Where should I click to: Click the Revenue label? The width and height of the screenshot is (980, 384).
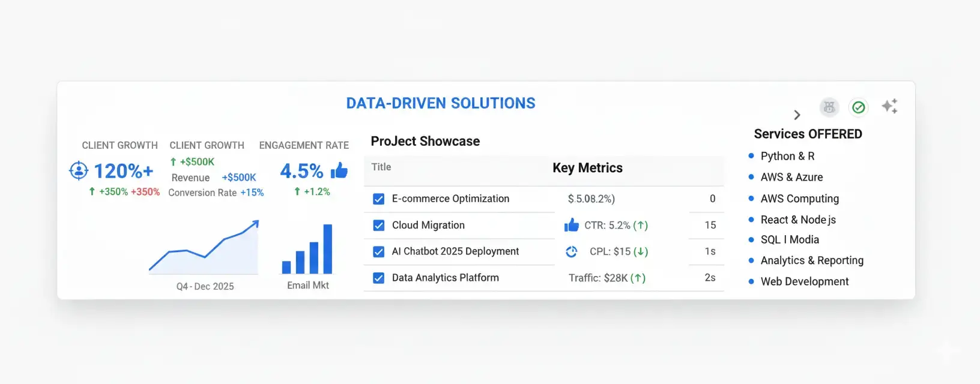point(190,178)
